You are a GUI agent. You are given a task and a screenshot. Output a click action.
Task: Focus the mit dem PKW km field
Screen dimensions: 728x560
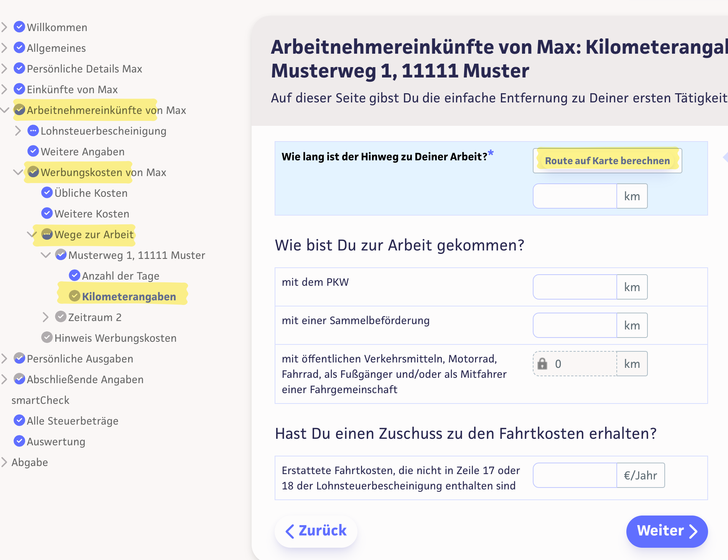pos(575,287)
